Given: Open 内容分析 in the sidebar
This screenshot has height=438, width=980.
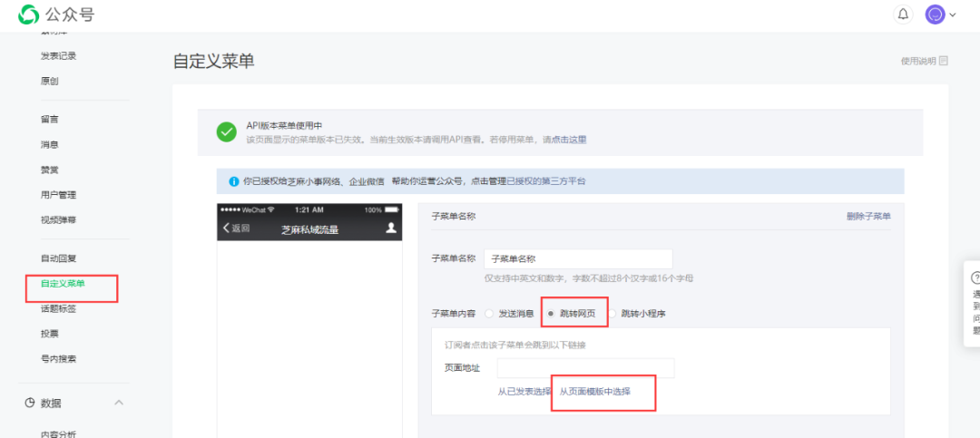Looking at the screenshot, I should click(59, 434).
